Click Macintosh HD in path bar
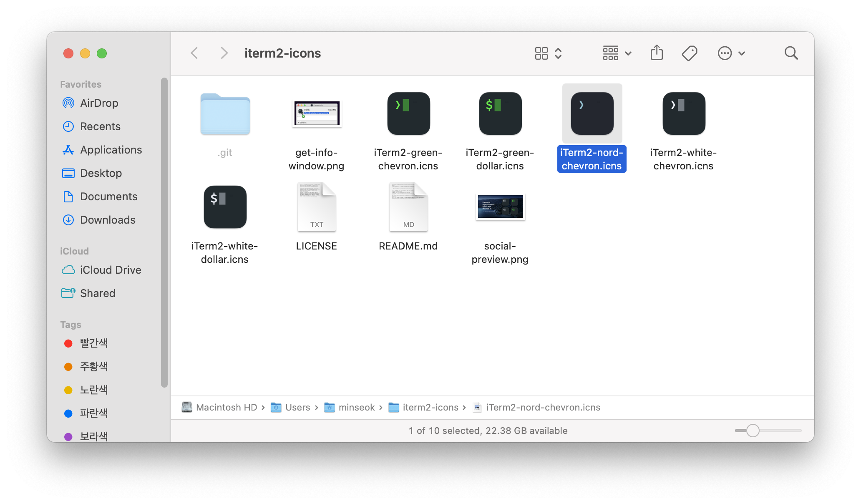 pyautogui.click(x=219, y=407)
